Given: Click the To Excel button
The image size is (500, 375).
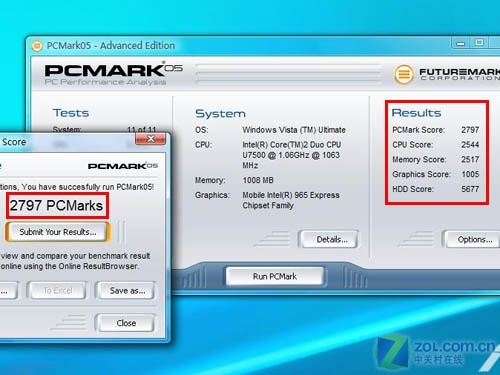Looking at the screenshot, I should [x=57, y=291].
